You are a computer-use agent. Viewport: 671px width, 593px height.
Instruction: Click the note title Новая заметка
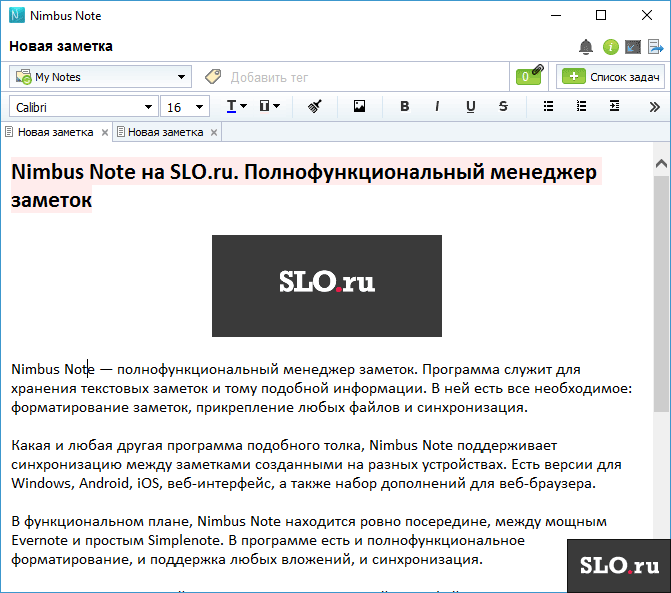coord(61,46)
